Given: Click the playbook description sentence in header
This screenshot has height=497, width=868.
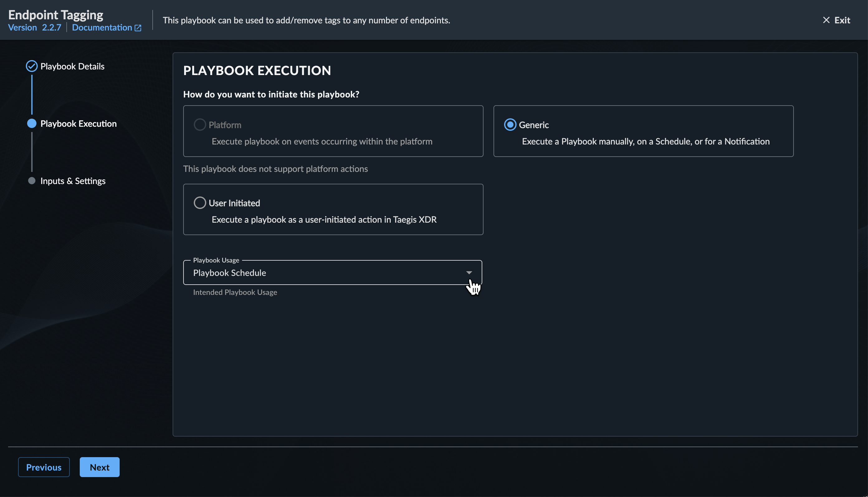Looking at the screenshot, I should (x=306, y=20).
